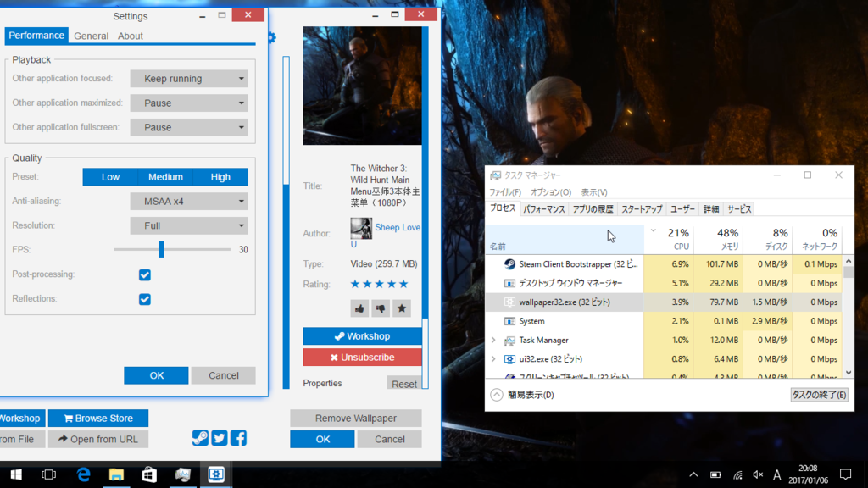This screenshot has height=488, width=868.
Task: Open the スタートアップ tab in Task Manager
Action: click(642, 209)
